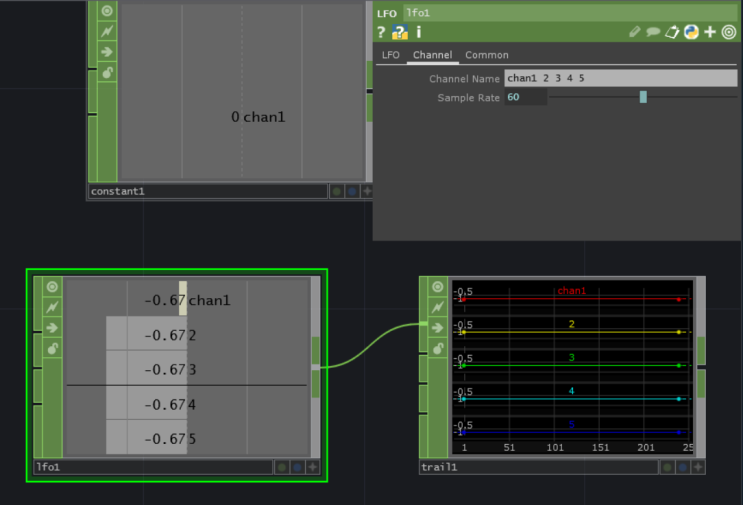Click the pencil edit icon in parameter header

(x=634, y=32)
